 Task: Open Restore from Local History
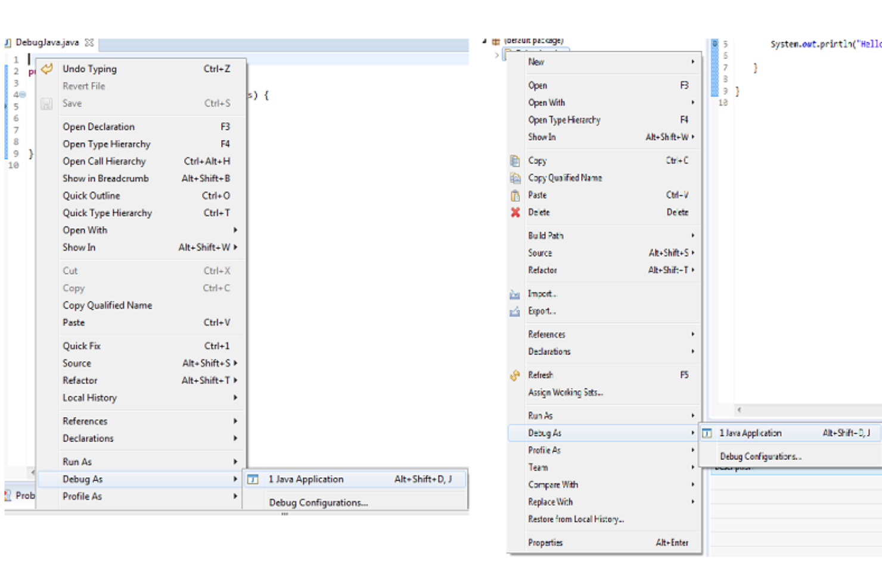[x=576, y=519]
